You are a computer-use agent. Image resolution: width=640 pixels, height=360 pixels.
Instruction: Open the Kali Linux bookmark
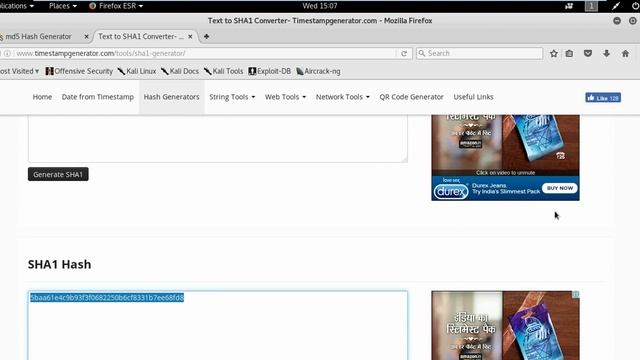(x=137, y=71)
